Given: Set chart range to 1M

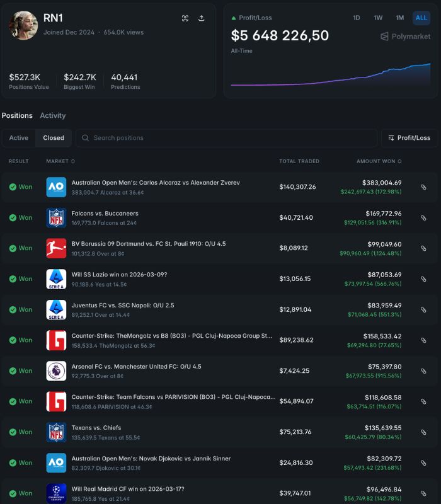Looking at the screenshot, I should point(400,18).
